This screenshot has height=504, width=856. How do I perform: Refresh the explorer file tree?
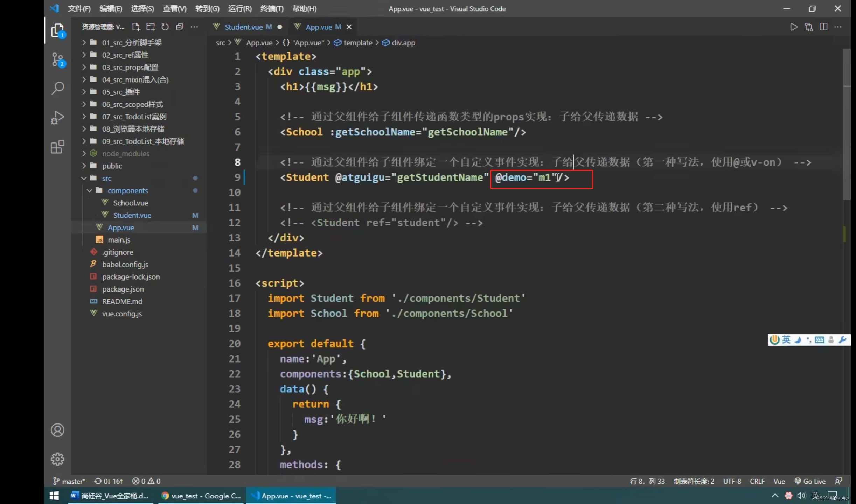click(x=165, y=27)
